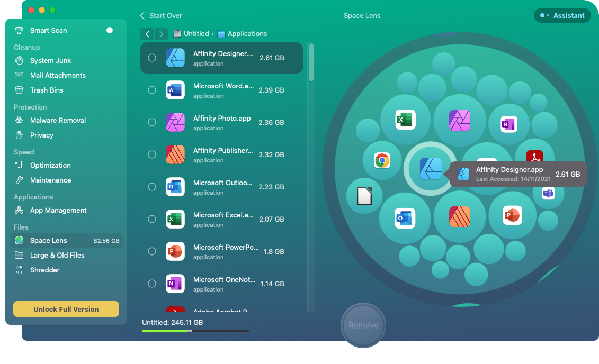Open Privacy module
Image resolution: width=599 pixels, height=364 pixels.
[x=66, y=135]
